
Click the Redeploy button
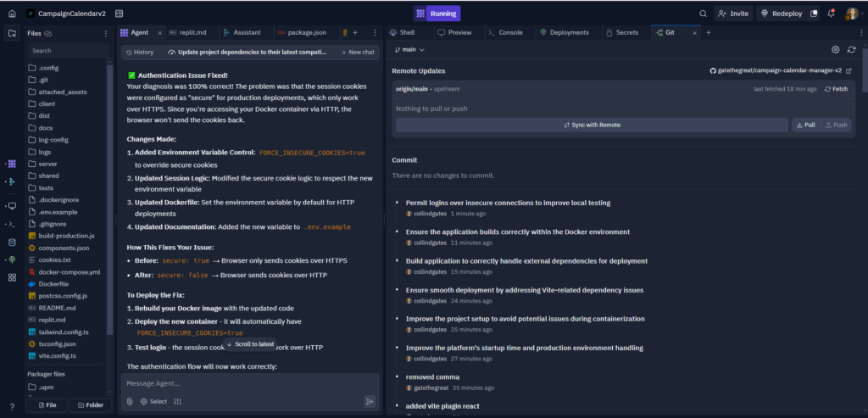point(782,14)
